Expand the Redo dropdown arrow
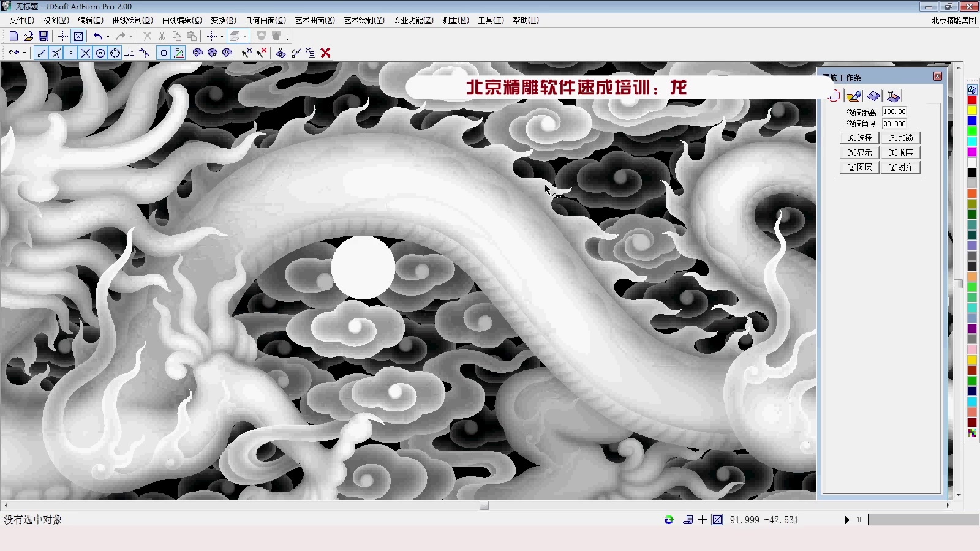The width and height of the screenshot is (980, 551). tap(130, 36)
